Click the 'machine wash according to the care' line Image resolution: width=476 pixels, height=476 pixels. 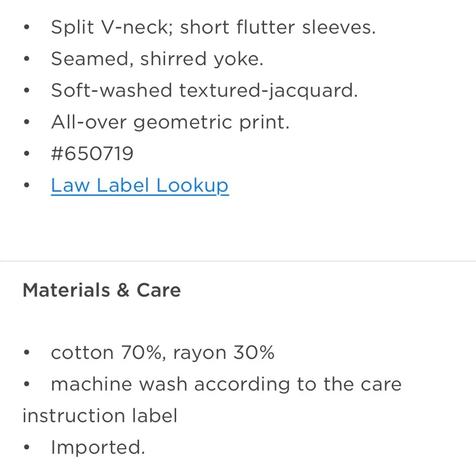[x=226, y=384]
